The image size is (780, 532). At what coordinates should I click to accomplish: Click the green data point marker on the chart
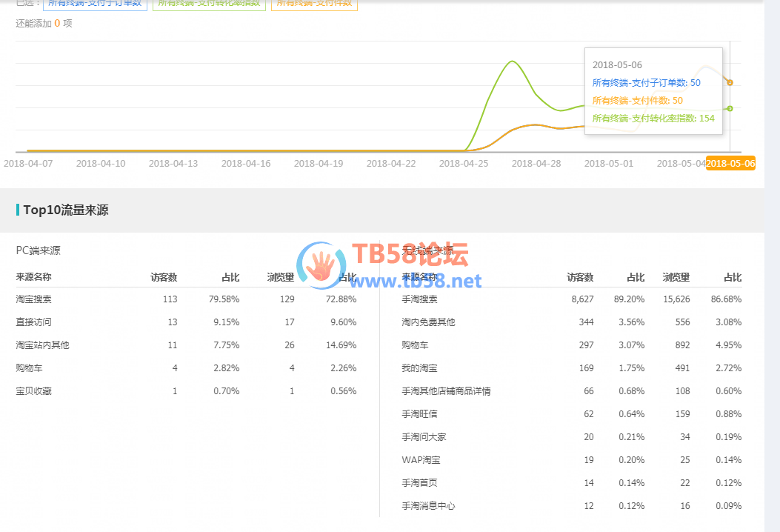point(730,109)
